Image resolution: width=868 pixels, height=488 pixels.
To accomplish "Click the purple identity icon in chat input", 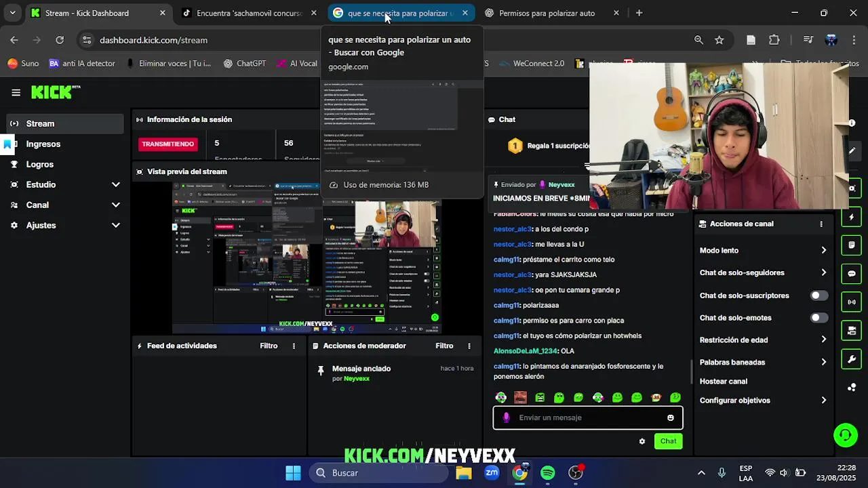I will click(x=506, y=418).
